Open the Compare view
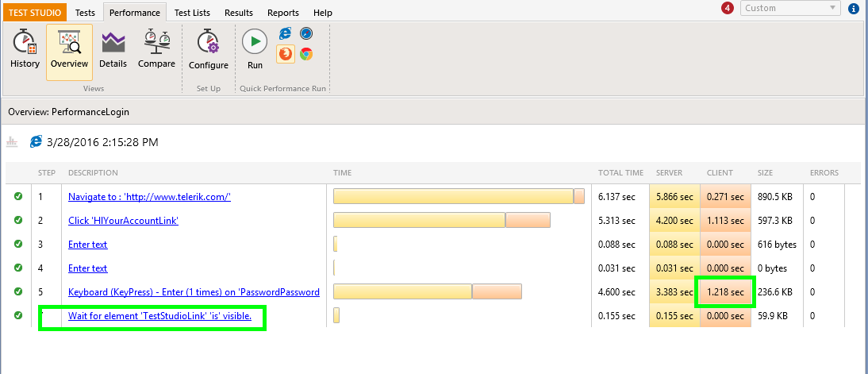Screen dimensions: 868x374 156,50
